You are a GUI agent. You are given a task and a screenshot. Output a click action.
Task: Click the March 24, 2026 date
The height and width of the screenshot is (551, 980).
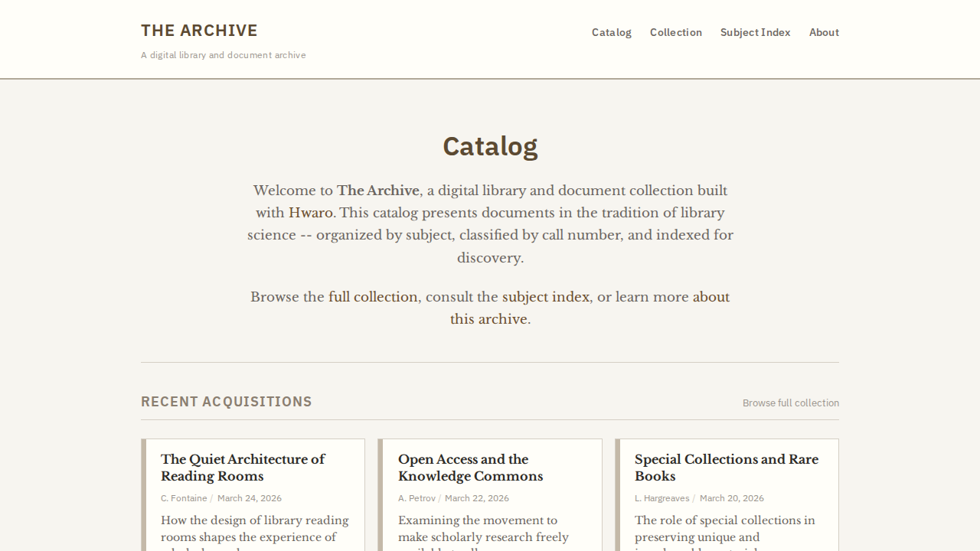tap(250, 498)
